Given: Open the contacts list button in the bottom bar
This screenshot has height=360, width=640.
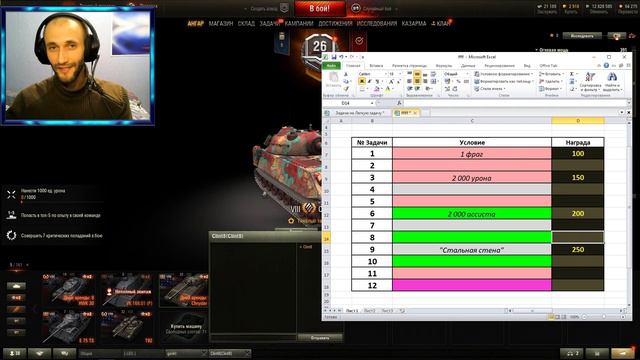Looking at the screenshot, I should [15, 353].
